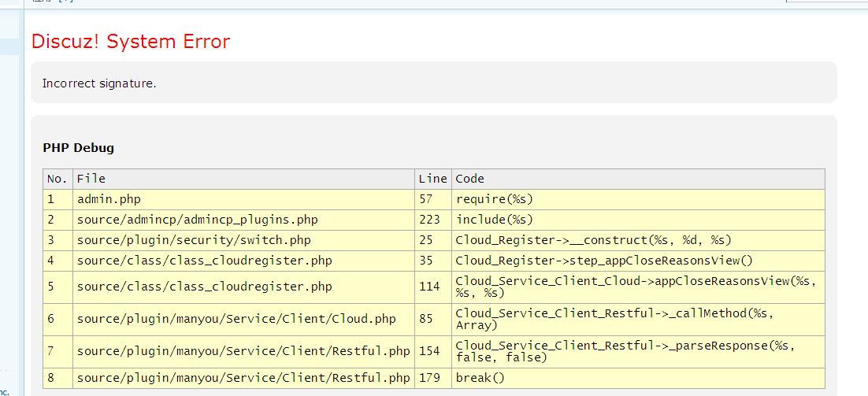Select the break() code cell
Screen dimensions: 868x396
pyautogui.click(x=638, y=379)
